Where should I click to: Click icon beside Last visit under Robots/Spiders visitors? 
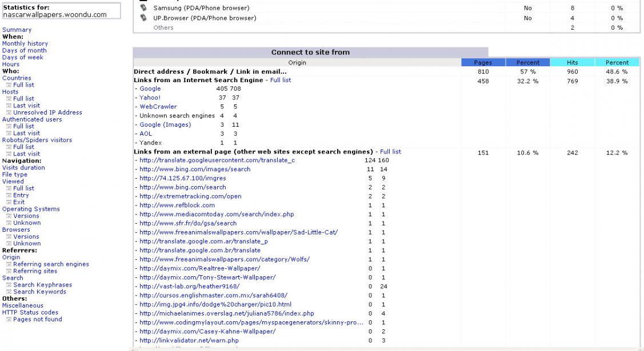[9, 154]
